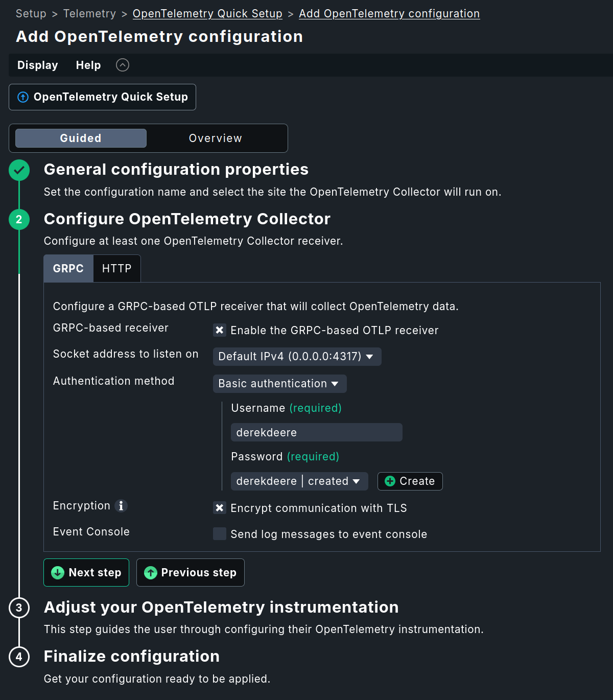
Task: Switch to the GRPC tab
Action: pyautogui.click(x=68, y=269)
